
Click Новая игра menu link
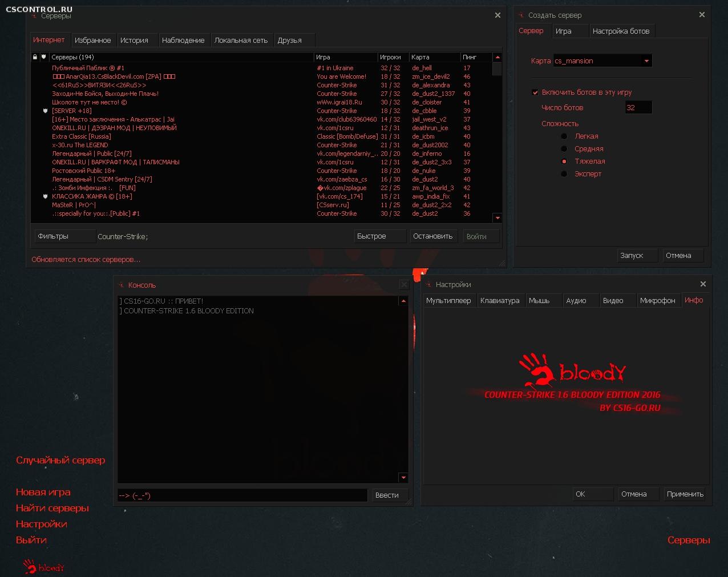(43, 492)
